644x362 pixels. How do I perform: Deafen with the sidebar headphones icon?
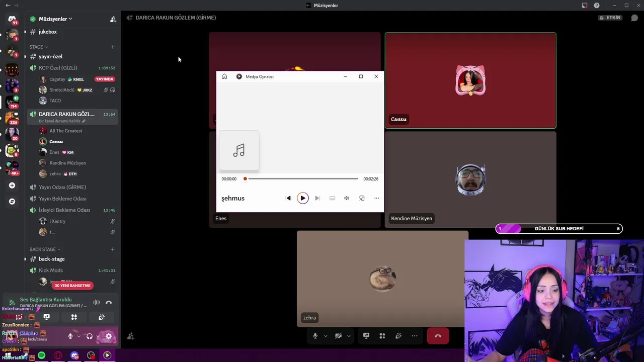tap(90, 336)
